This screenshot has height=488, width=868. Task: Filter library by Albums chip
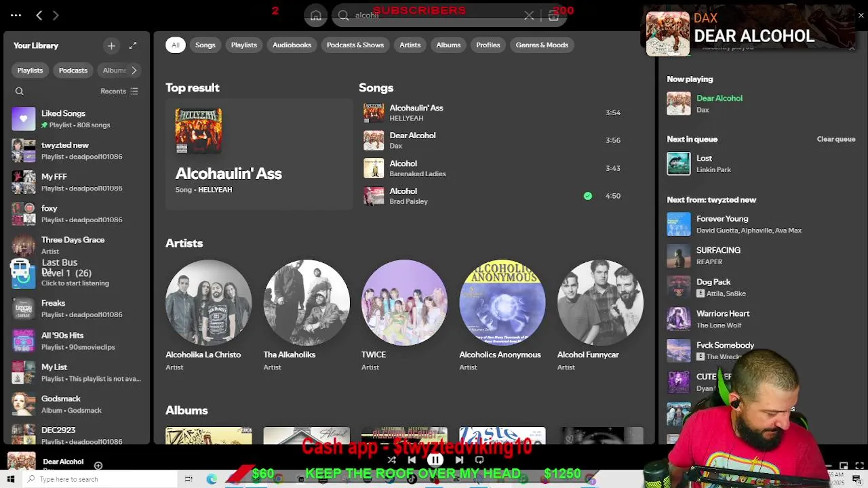pyautogui.click(x=114, y=70)
